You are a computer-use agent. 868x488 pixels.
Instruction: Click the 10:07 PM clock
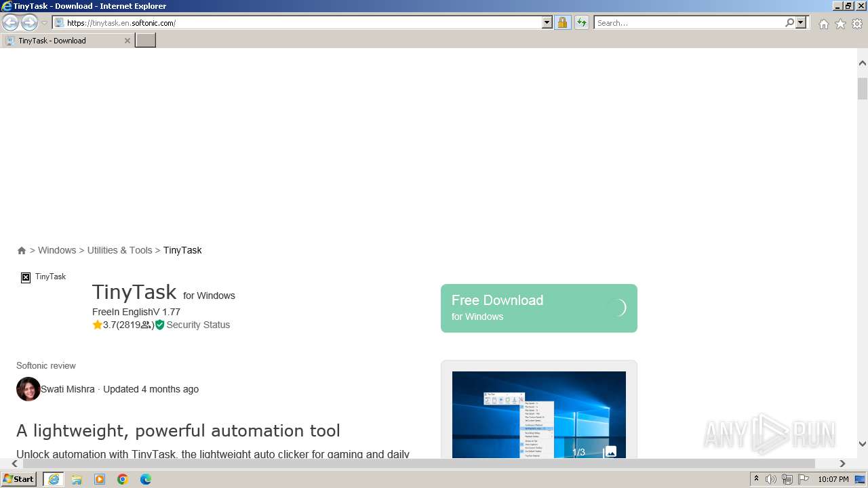coord(833,479)
